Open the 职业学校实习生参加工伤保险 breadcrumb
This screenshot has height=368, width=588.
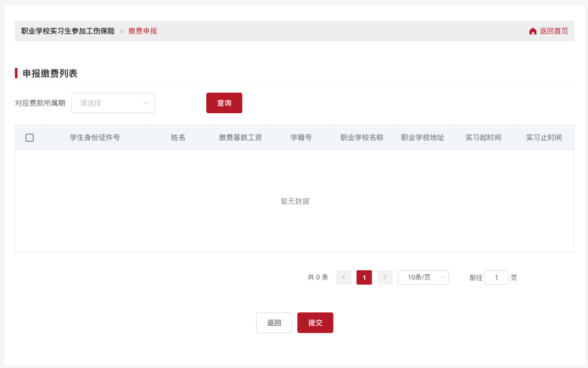68,31
